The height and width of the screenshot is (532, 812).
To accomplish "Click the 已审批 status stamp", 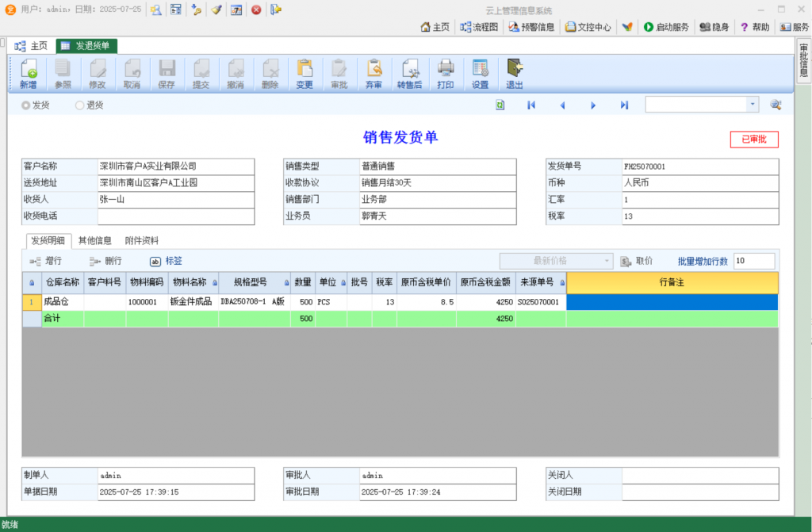I will pos(754,140).
